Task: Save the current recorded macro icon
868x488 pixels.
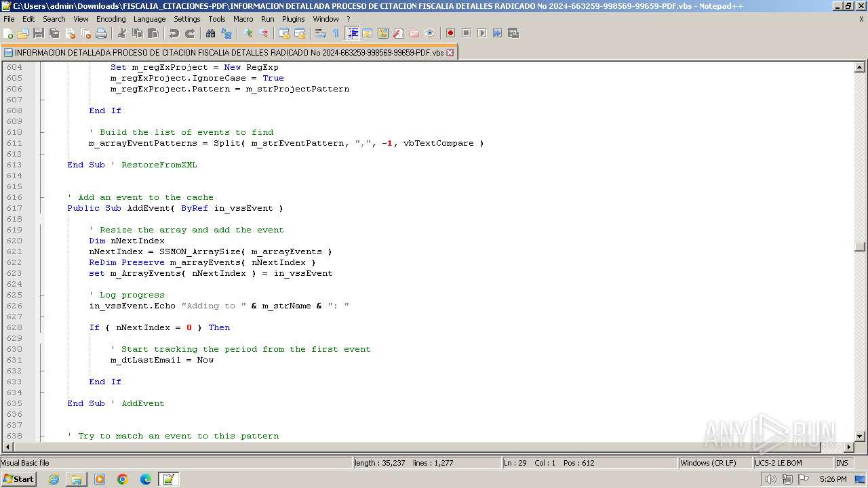Action: [x=513, y=33]
